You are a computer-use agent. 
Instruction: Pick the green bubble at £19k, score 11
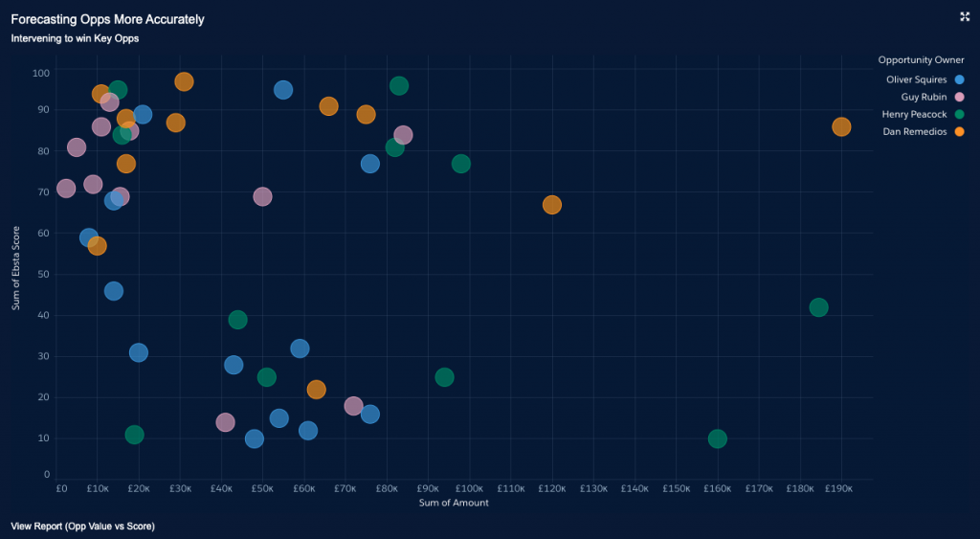pyautogui.click(x=134, y=435)
